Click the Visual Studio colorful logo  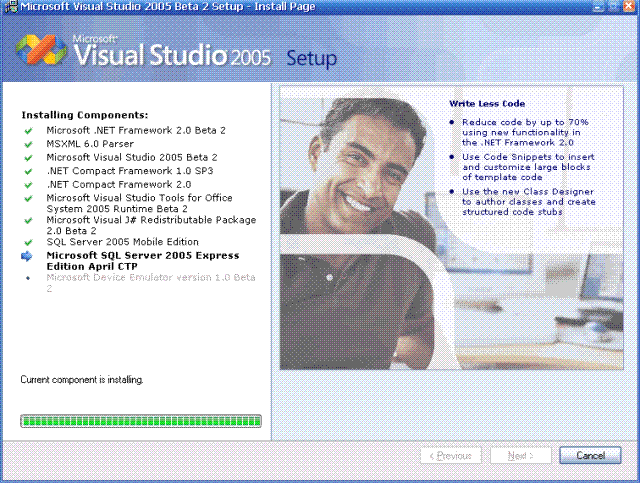pyautogui.click(x=41, y=50)
